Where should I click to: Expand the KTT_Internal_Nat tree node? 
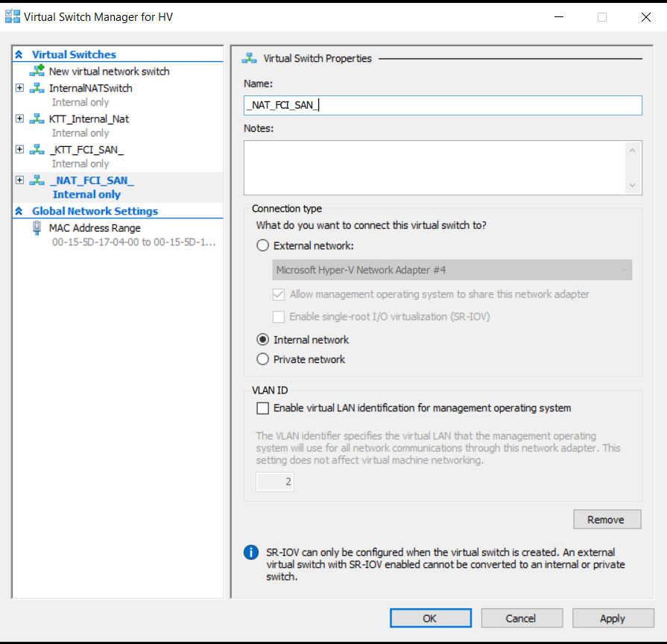pyautogui.click(x=19, y=119)
